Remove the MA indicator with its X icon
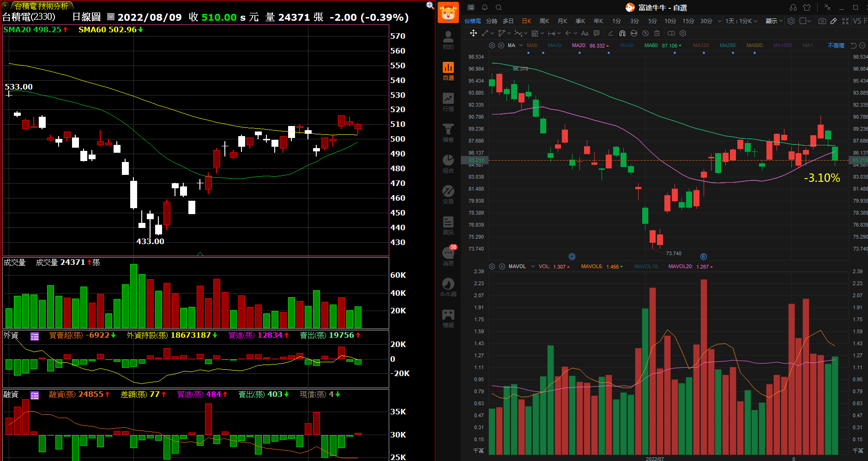This screenshot has height=461, width=868. point(501,45)
